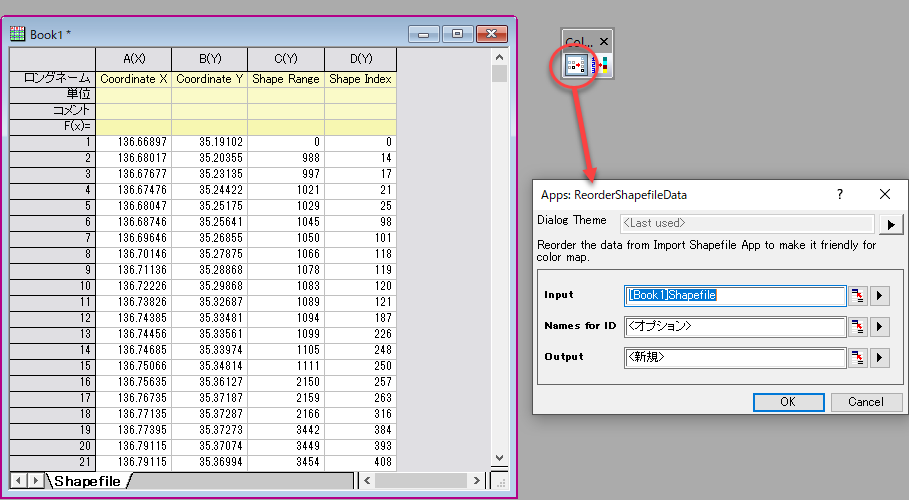The image size is (909, 500).
Task: Close the floating Col... toolbar
Action: pyautogui.click(x=603, y=42)
